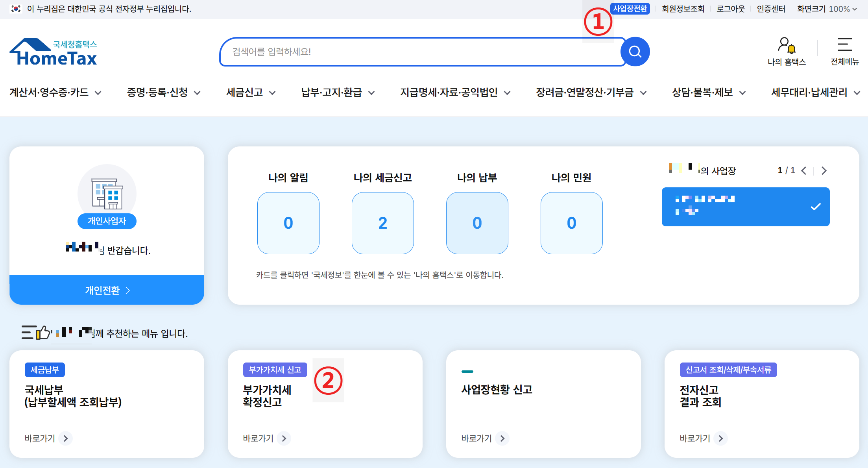
Task: Click the 개인사업자 building icon
Action: [x=107, y=194]
